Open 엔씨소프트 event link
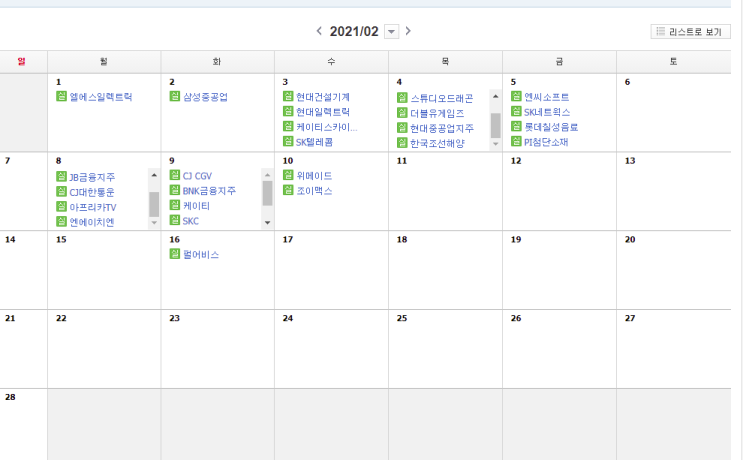 pyautogui.click(x=546, y=97)
